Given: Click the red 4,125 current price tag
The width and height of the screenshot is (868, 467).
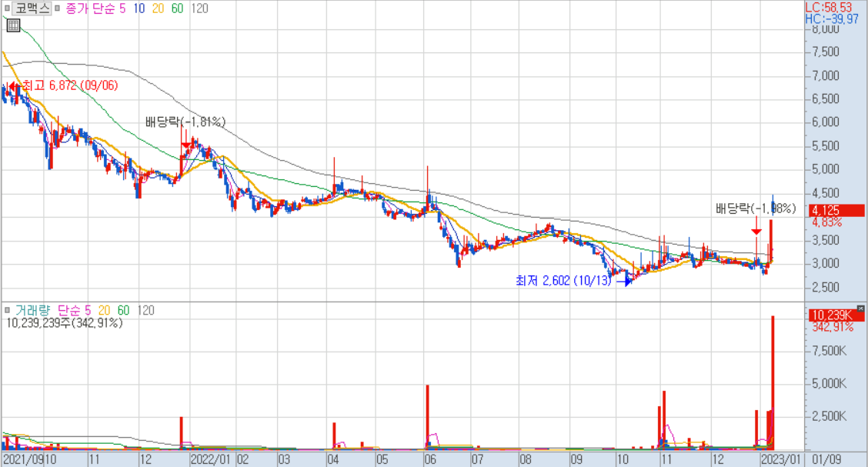Looking at the screenshot, I should pos(836,210).
